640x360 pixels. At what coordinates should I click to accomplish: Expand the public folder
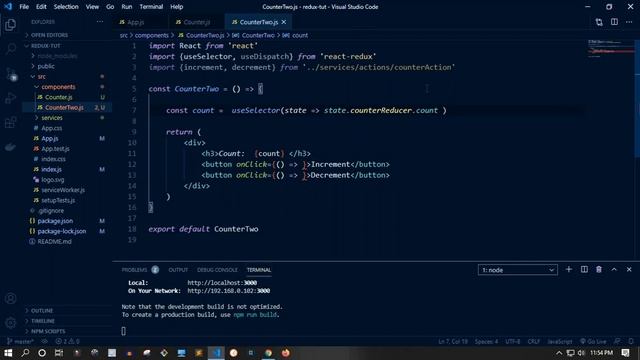coord(46,66)
